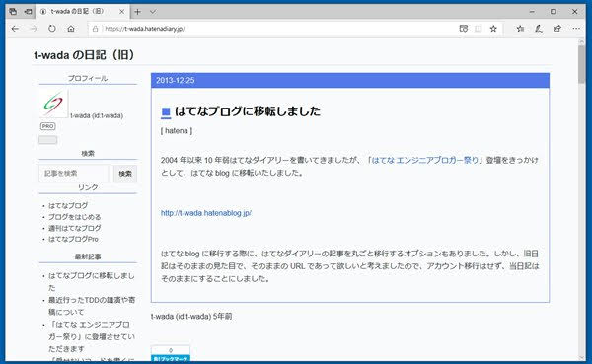Click the t-wada (id:t-wada) author text below post
Image resolution: width=592 pixels, height=364 pixels.
181,316
